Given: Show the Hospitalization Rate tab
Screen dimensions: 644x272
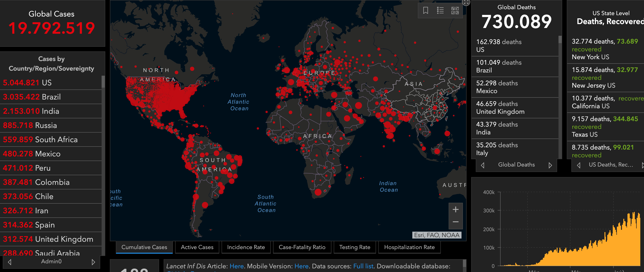Looking at the screenshot, I should tap(409, 247).
